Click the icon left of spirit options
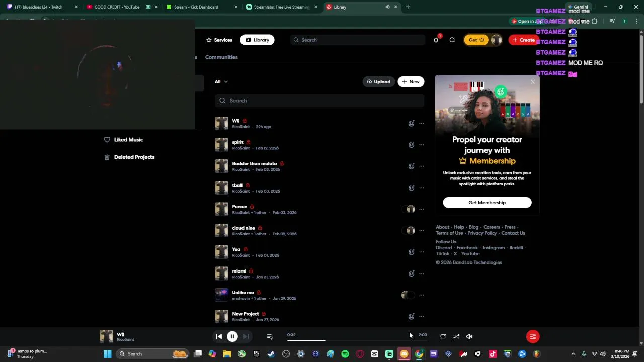This screenshot has width=644, height=362. pyautogui.click(x=411, y=145)
